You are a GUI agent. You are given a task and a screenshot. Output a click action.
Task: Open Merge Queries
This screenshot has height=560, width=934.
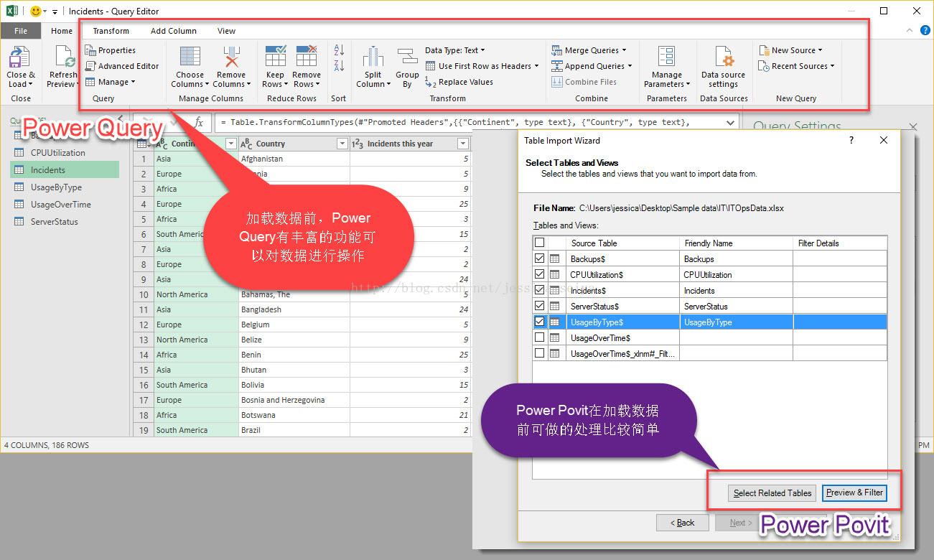[590, 50]
